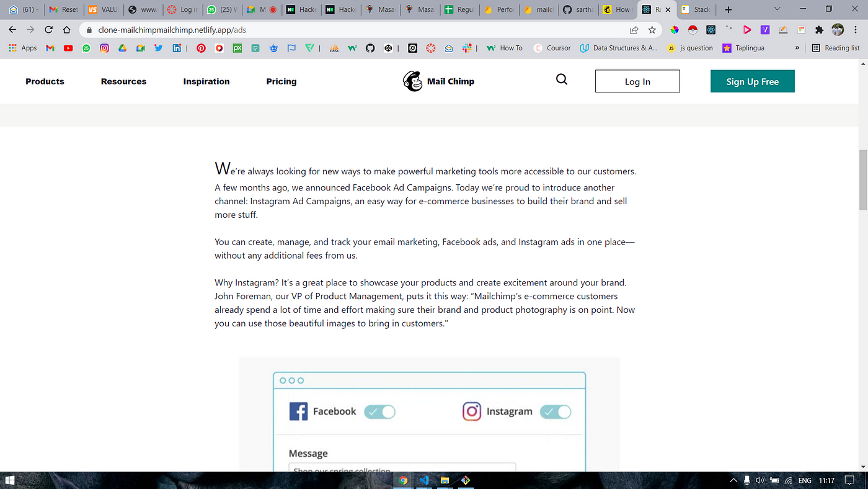Viewport: 868px width, 489px height.
Task: Open the Pricing navigation item
Action: [281, 81]
